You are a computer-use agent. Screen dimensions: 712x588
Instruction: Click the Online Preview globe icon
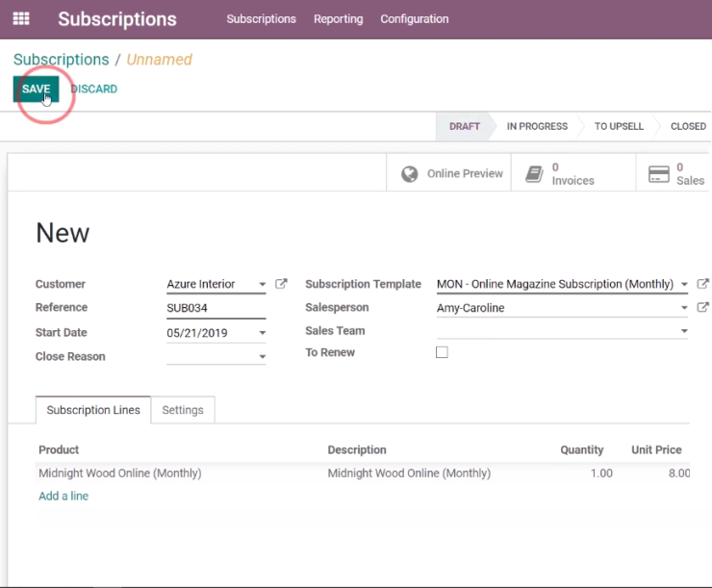[410, 173]
